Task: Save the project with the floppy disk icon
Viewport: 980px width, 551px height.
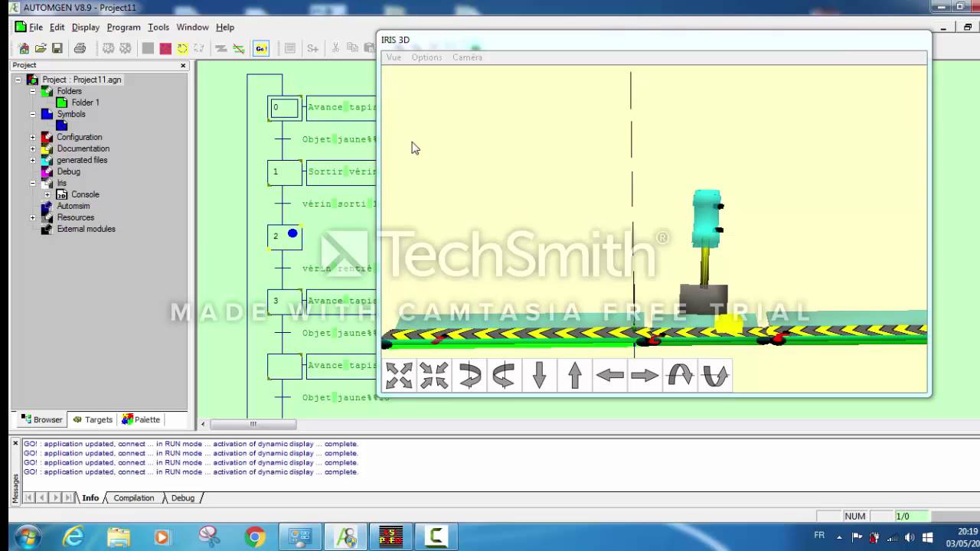Action: pyautogui.click(x=57, y=48)
